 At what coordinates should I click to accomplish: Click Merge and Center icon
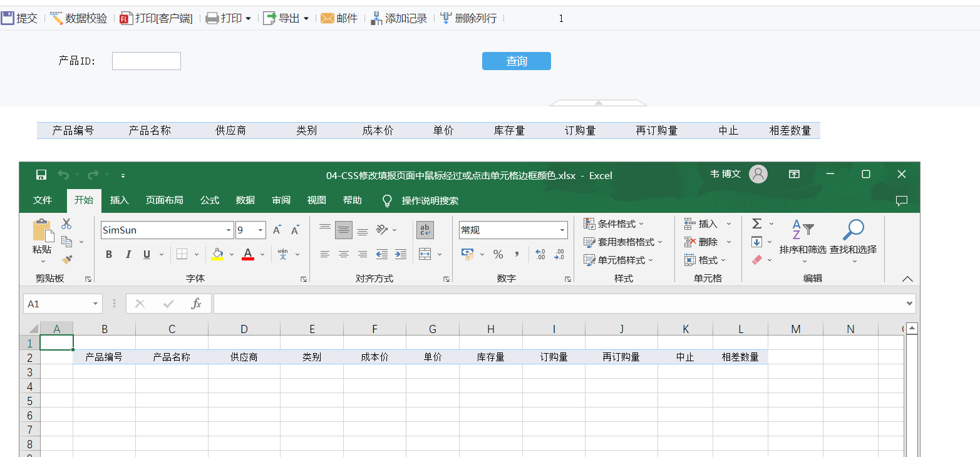[425, 254]
